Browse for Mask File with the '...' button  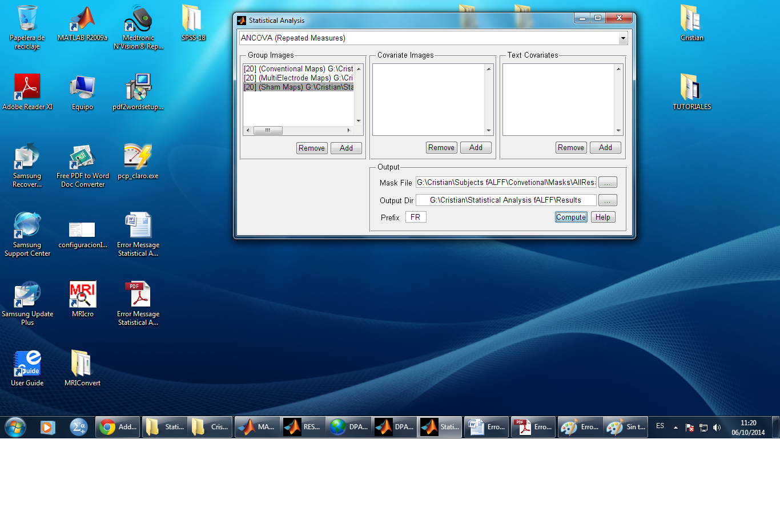[x=608, y=183]
